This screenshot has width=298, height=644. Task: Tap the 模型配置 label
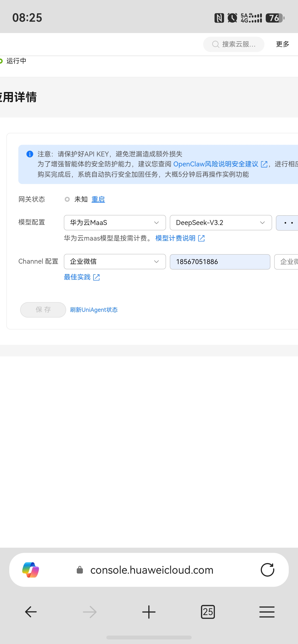[32, 222]
